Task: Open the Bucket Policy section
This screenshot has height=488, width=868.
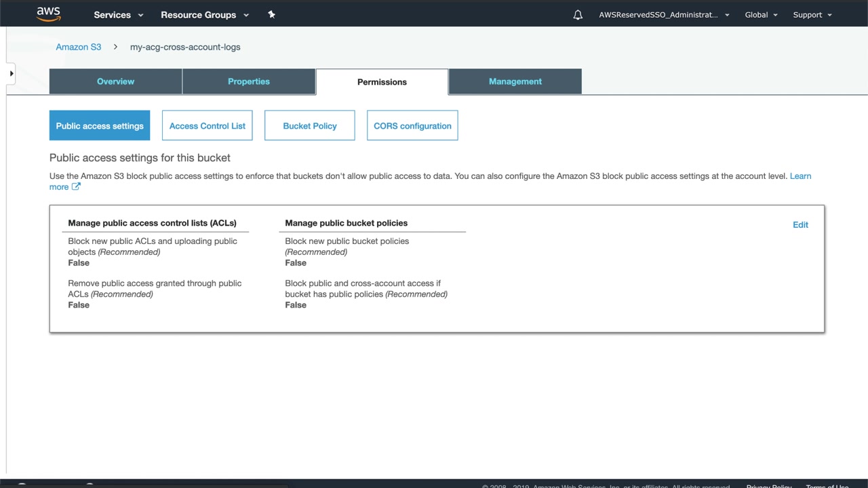Action: click(x=310, y=125)
